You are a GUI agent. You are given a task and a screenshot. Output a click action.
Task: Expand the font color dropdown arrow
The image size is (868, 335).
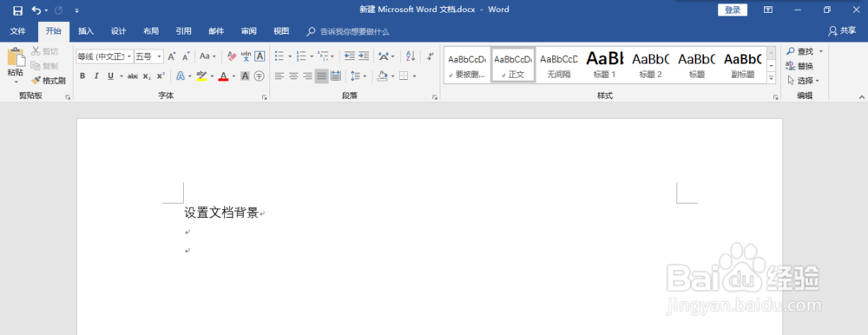(x=233, y=76)
